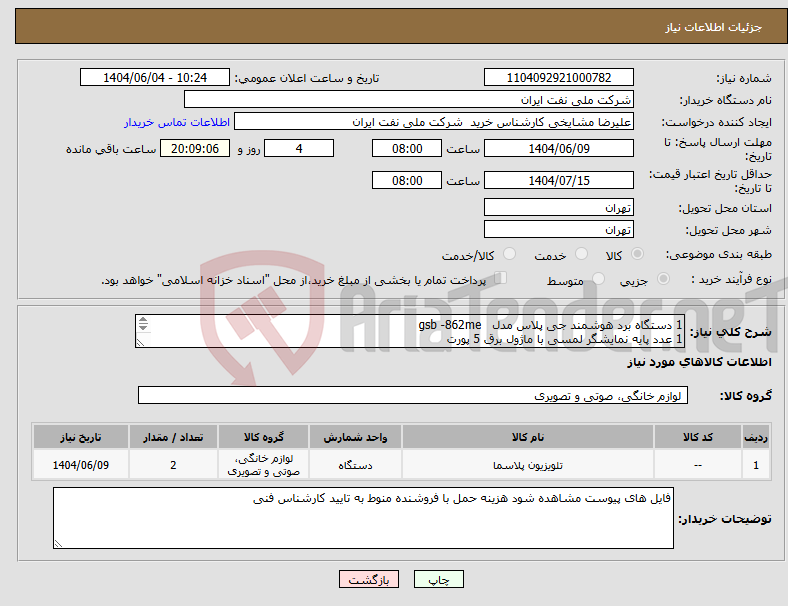The width and height of the screenshot is (788, 606).
Task: Click the گروه کالا column header in table
Action: pos(264,437)
